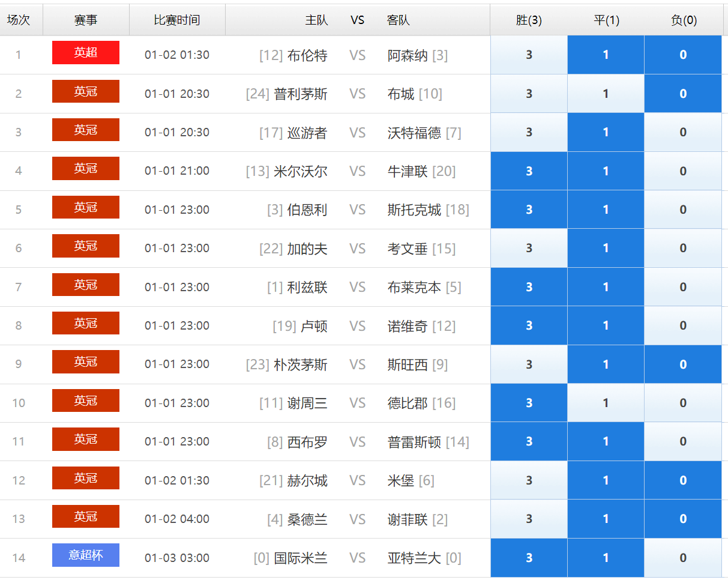Viewport: 728px width, 583px height.
Task: Open home team 朴茨茅斯
Action: pos(301,365)
